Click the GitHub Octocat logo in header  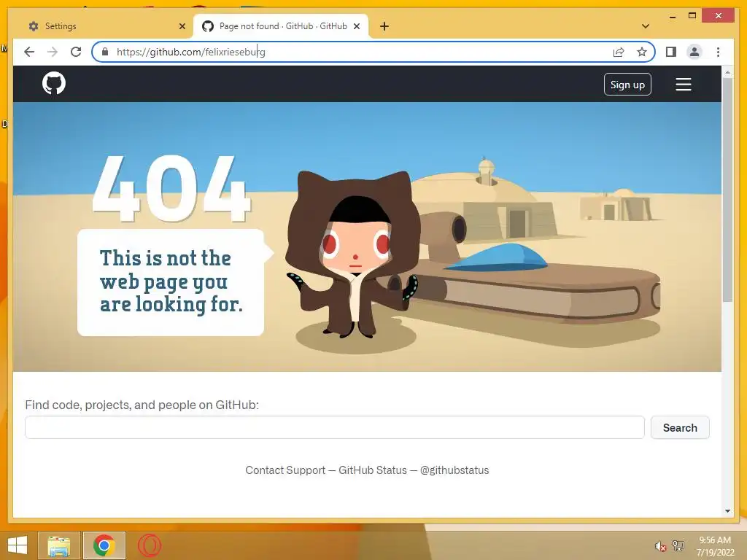click(x=54, y=83)
